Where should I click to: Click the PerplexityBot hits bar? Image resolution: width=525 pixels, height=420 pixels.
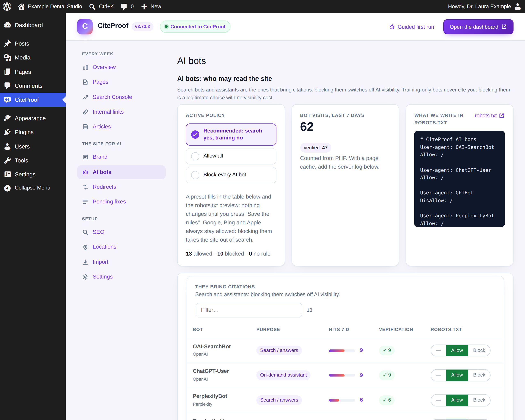(342, 400)
